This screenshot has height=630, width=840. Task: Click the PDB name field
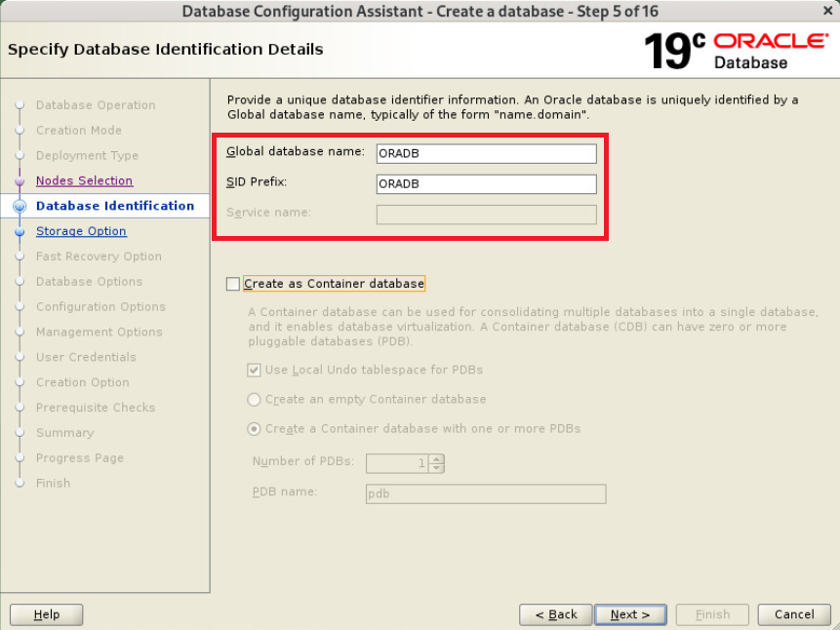pos(486,493)
